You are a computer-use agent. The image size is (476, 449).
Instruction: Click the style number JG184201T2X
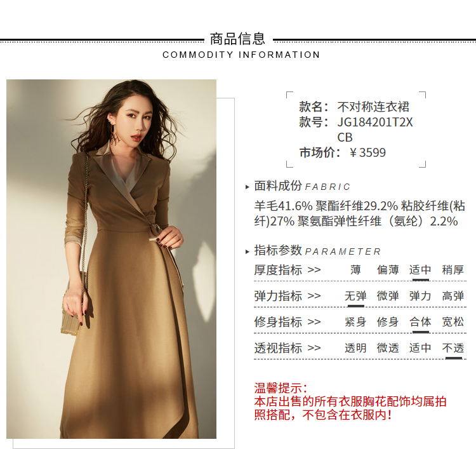[375, 122]
